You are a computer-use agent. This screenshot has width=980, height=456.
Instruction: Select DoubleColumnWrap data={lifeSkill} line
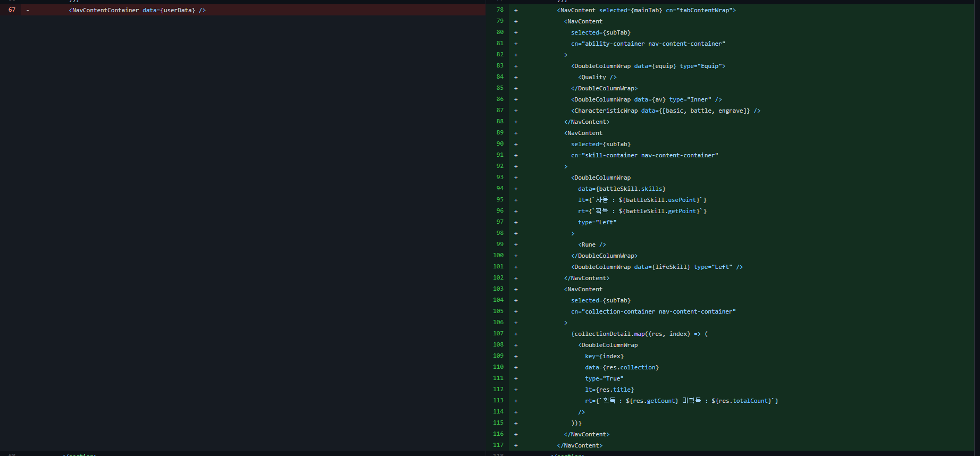point(657,267)
